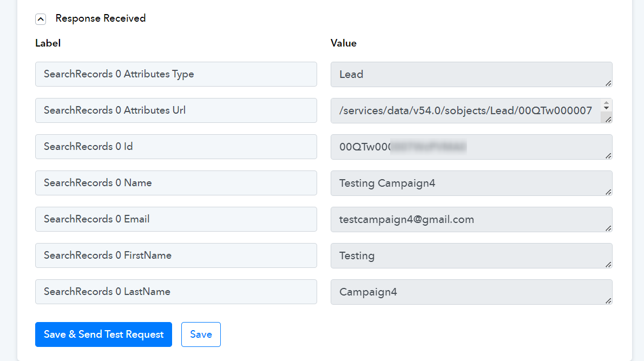644x361 pixels.
Task: Click the Lead value text area
Action: coord(471,74)
